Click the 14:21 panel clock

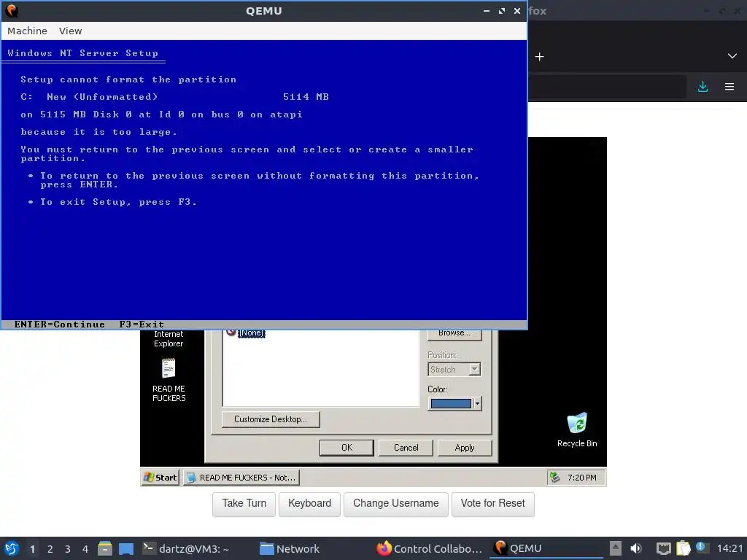coord(729,548)
